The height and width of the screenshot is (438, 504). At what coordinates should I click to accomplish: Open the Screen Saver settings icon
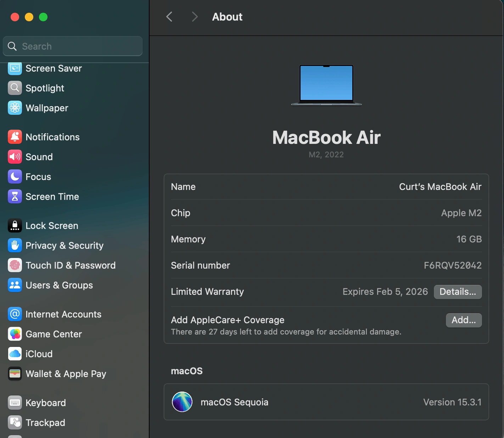pyautogui.click(x=15, y=68)
